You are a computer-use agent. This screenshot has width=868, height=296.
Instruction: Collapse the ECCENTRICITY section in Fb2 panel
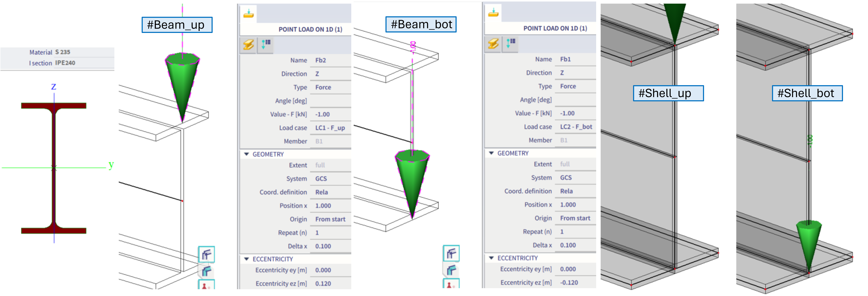click(x=246, y=259)
